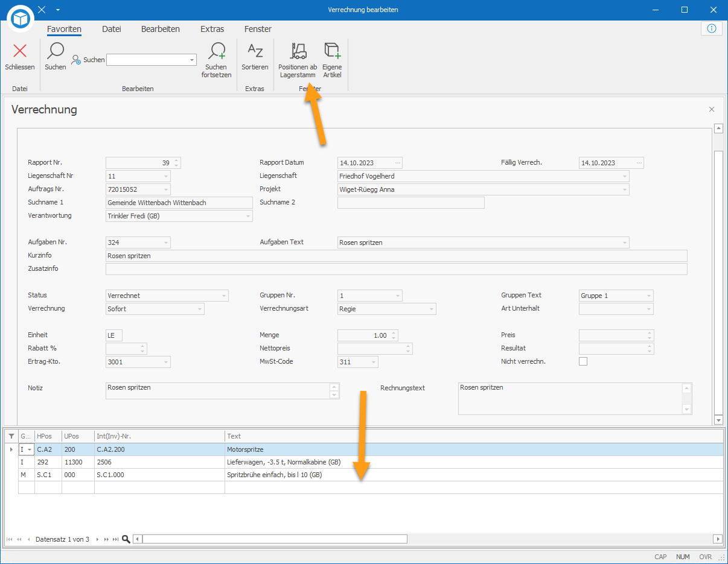Expand the Projekt dropdown
This screenshot has width=728, height=564.
click(x=624, y=189)
